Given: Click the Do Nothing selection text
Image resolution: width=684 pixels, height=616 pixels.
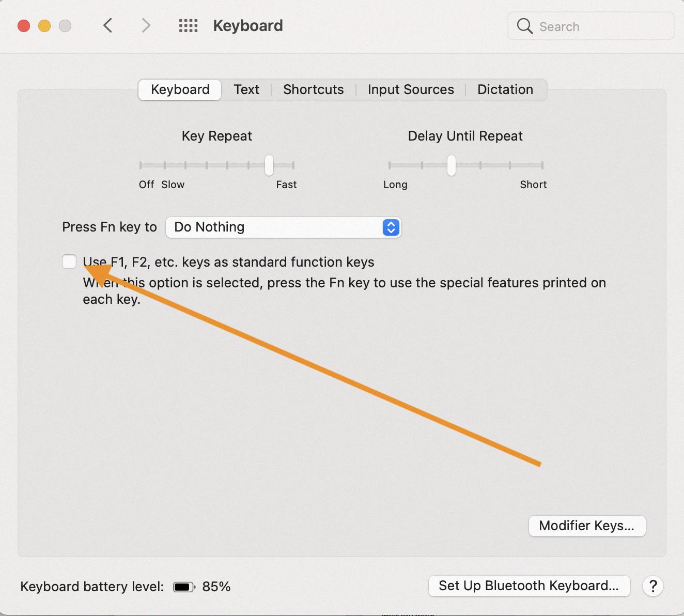Looking at the screenshot, I should [209, 227].
